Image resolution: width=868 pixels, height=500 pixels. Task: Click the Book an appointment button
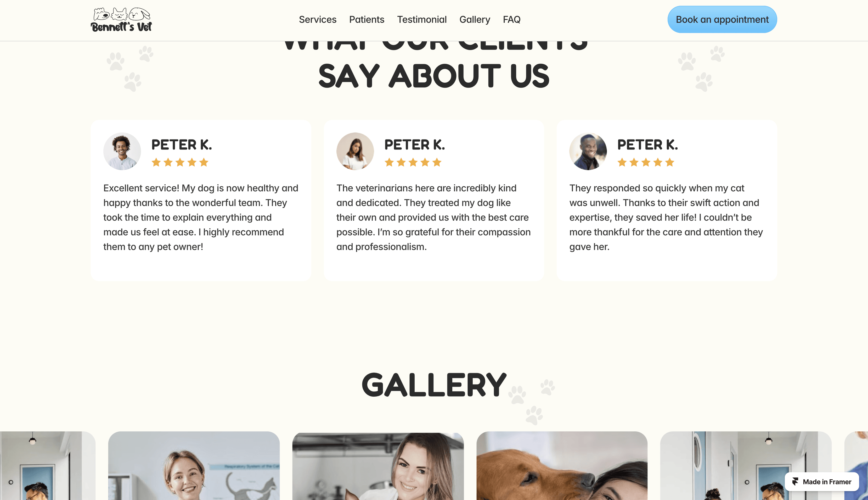(722, 20)
